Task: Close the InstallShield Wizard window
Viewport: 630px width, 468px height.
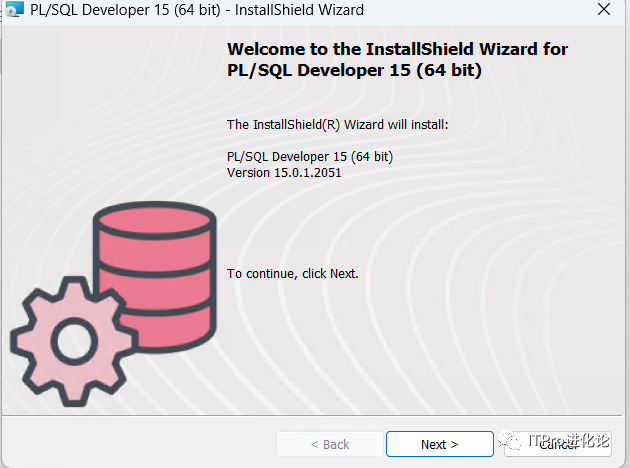Action: tap(604, 9)
